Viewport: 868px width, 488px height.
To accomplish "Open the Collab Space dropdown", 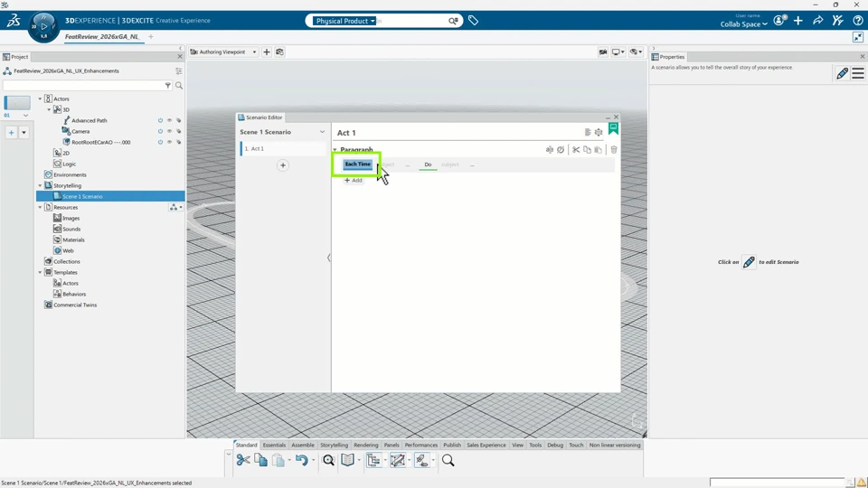I will [743, 23].
